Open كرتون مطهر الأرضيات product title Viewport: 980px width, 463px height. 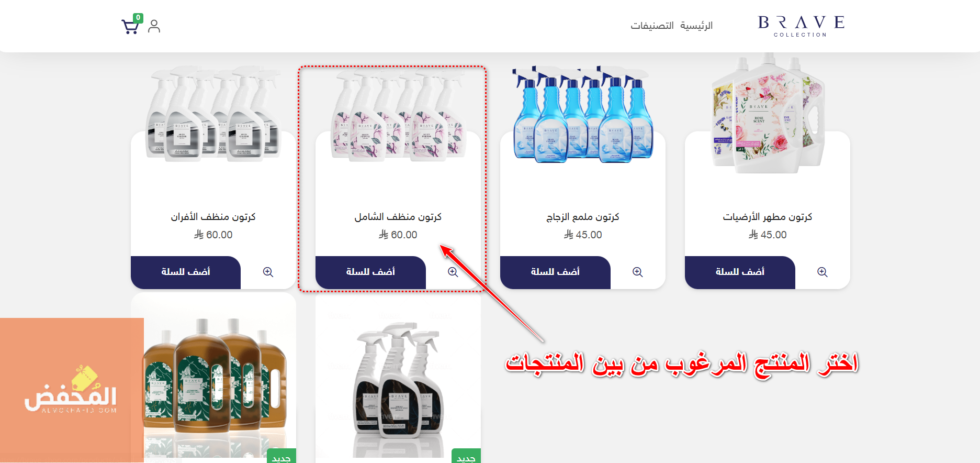click(768, 217)
